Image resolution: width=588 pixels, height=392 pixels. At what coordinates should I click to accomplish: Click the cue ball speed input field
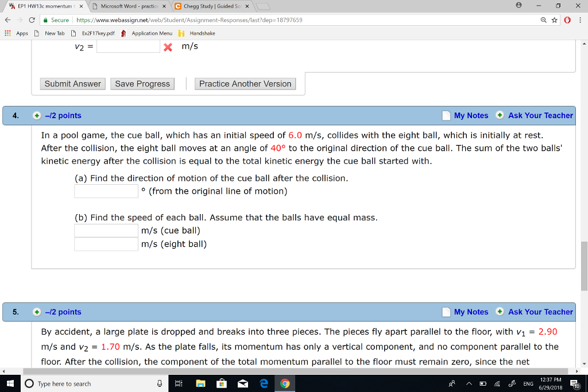106,231
